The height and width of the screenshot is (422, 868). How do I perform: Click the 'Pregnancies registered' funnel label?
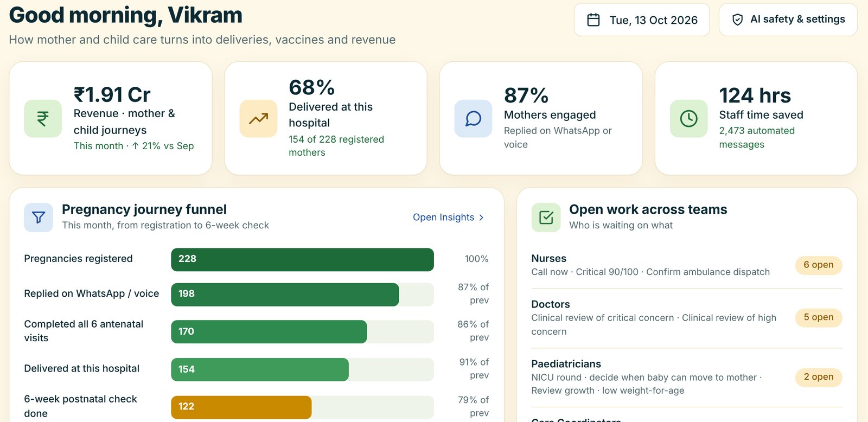click(x=78, y=259)
